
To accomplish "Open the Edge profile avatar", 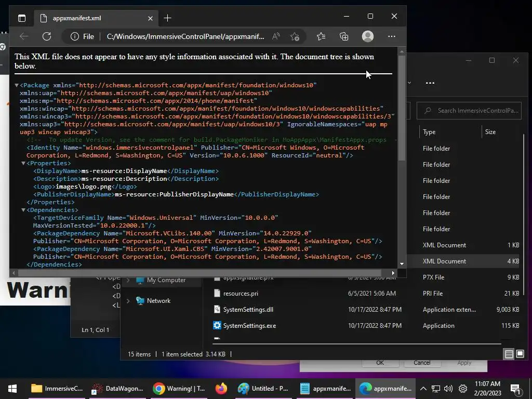I will click(x=368, y=36).
